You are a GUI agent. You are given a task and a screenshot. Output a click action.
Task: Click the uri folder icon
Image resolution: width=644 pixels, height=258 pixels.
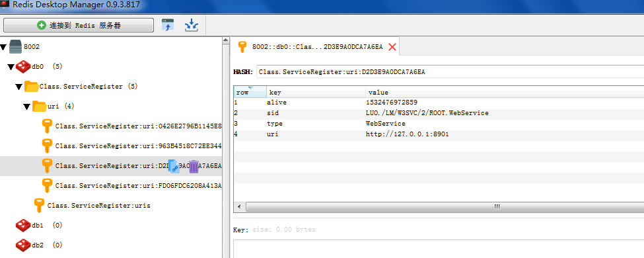(x=40, y=106)
